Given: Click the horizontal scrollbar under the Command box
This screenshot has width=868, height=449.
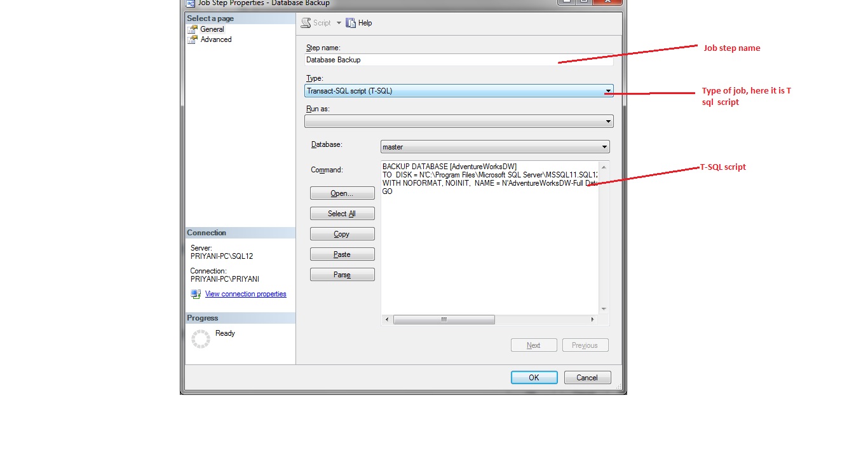Looking at the screenshot, I should click(x=444, y=319).
